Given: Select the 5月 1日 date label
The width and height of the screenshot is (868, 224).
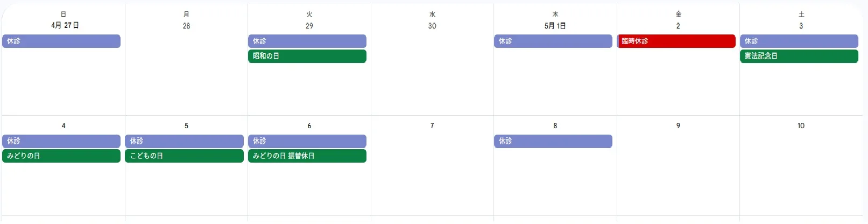Looking at the screenshot, I should 555,26.
